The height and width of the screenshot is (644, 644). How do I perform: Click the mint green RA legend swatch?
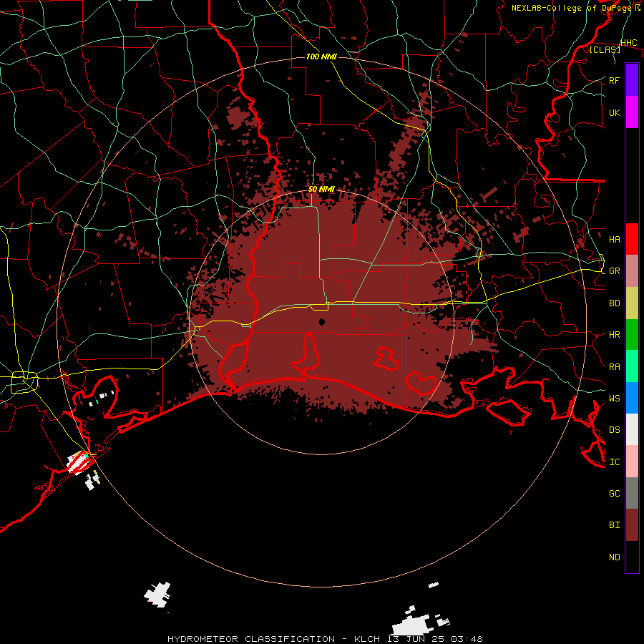point(632,366)
